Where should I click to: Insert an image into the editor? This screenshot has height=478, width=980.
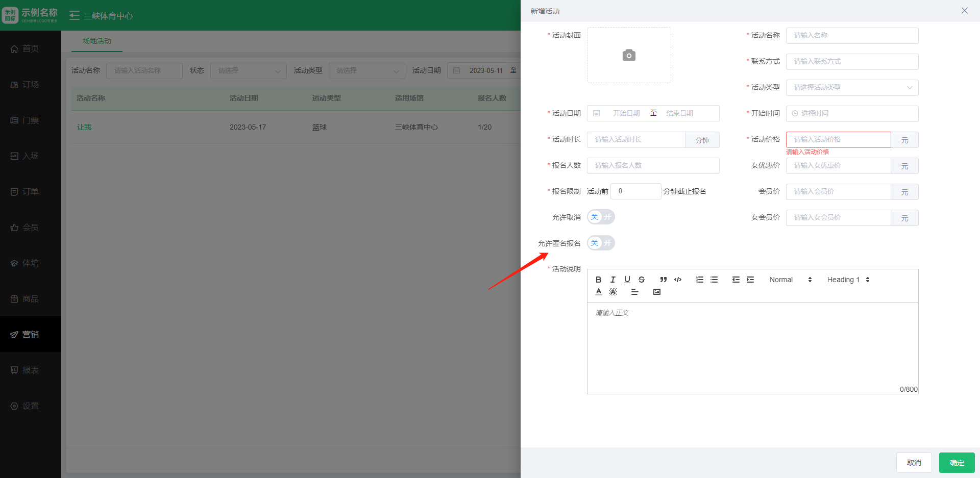click(657, 292)
